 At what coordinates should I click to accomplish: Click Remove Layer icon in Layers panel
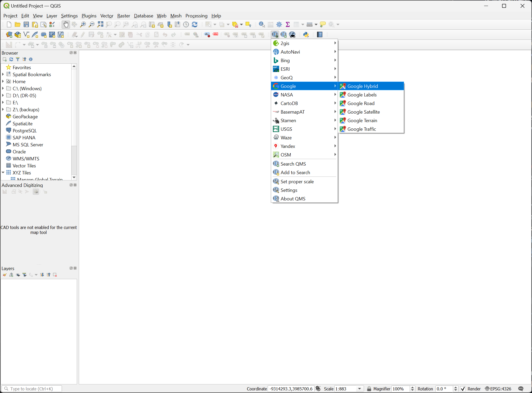tap(55, 275)
